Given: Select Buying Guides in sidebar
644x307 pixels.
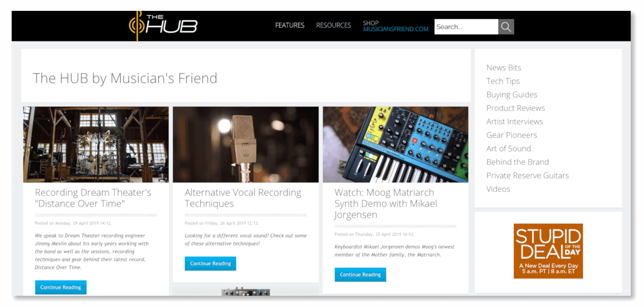Looking at the screenshot, I should [512, 95].
